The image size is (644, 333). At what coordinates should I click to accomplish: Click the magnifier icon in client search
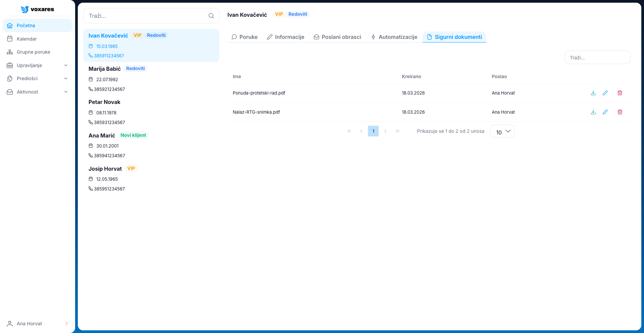click(211, 16)
